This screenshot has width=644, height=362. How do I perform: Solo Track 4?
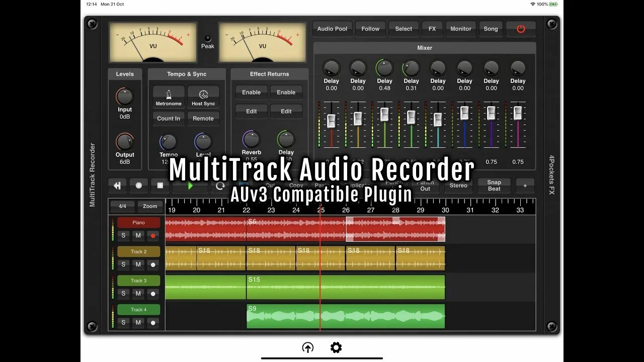tap(123, 323)
